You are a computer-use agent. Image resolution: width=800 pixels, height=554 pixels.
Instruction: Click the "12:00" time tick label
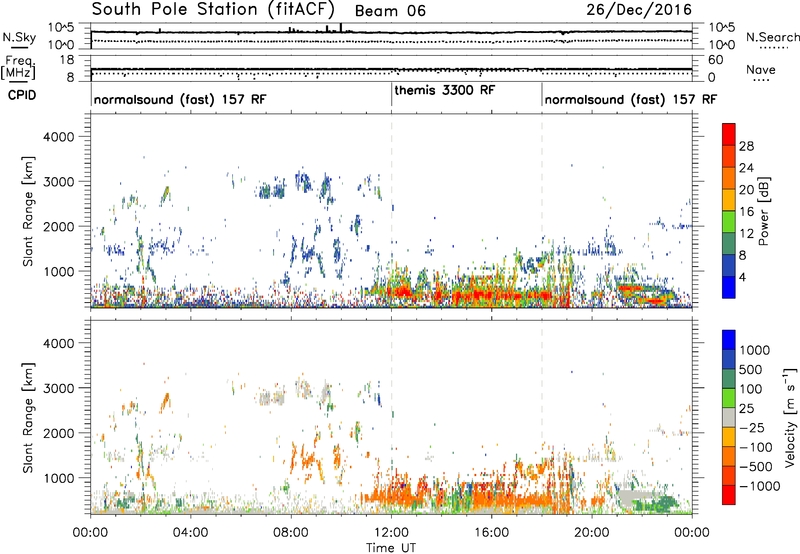(x=391, y=533)
